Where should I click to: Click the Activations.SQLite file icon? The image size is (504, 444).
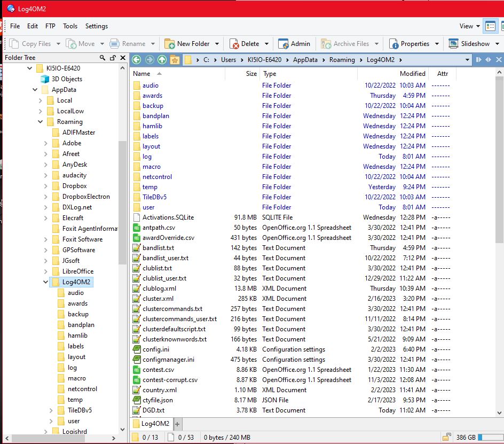[137, 217]
